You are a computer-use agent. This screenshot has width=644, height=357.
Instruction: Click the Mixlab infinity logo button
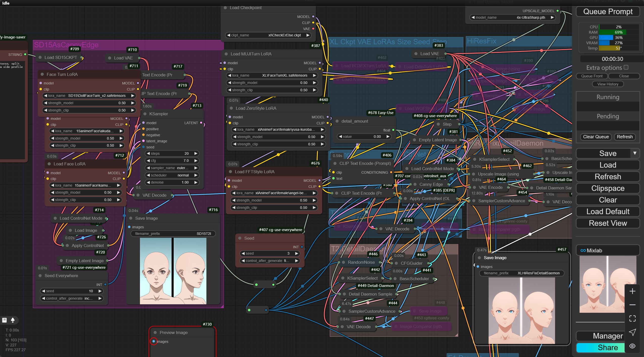click(x=583, y=251)
